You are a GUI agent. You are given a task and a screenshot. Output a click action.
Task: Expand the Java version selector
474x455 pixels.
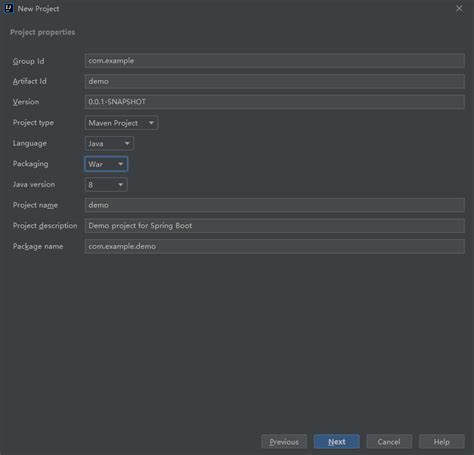(106, 185)
